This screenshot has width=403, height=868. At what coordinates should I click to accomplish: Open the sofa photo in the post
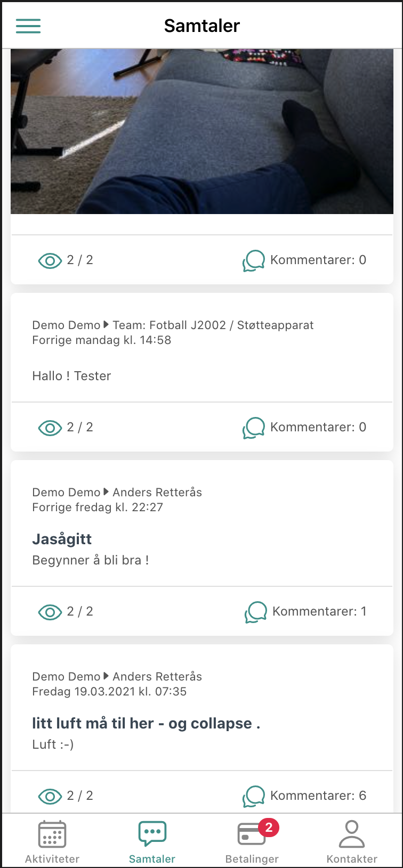coord(202,132)
